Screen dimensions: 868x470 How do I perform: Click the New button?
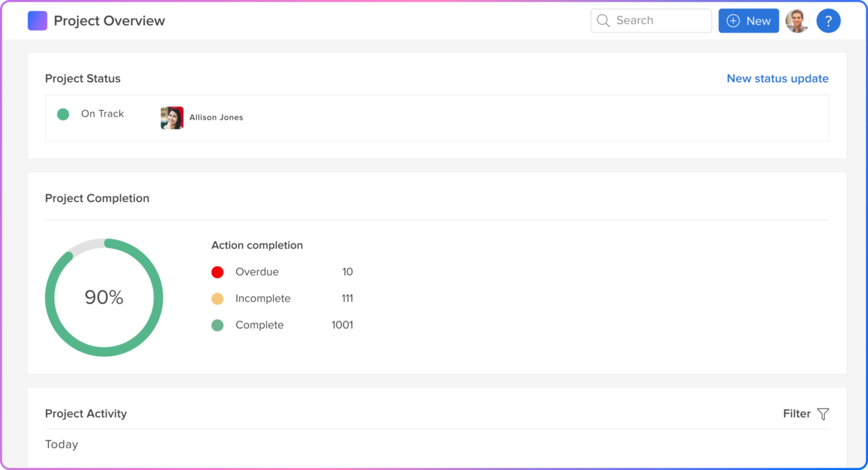coord(749,20)
